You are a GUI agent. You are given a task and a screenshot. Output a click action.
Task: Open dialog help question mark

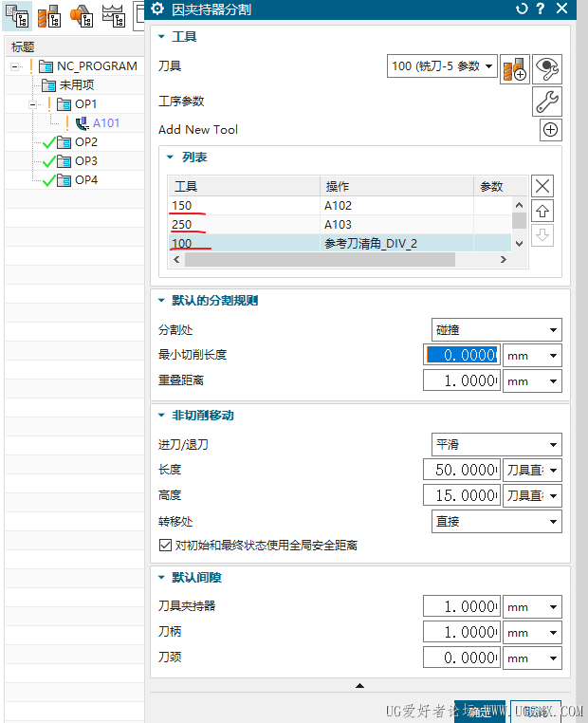tap(541, 9)
